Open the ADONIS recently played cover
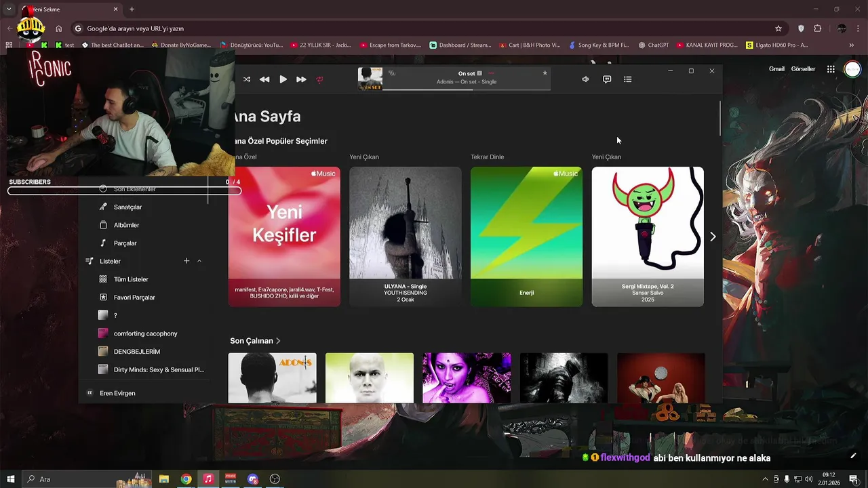The height and width of the screenshot is (488, 868). (x=272, y=378)
